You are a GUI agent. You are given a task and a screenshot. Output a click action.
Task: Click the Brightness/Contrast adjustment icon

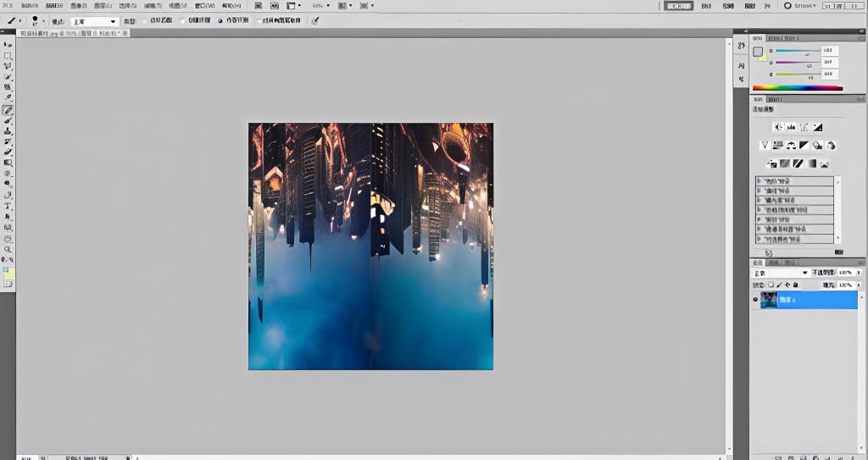[x=777, y=127]
